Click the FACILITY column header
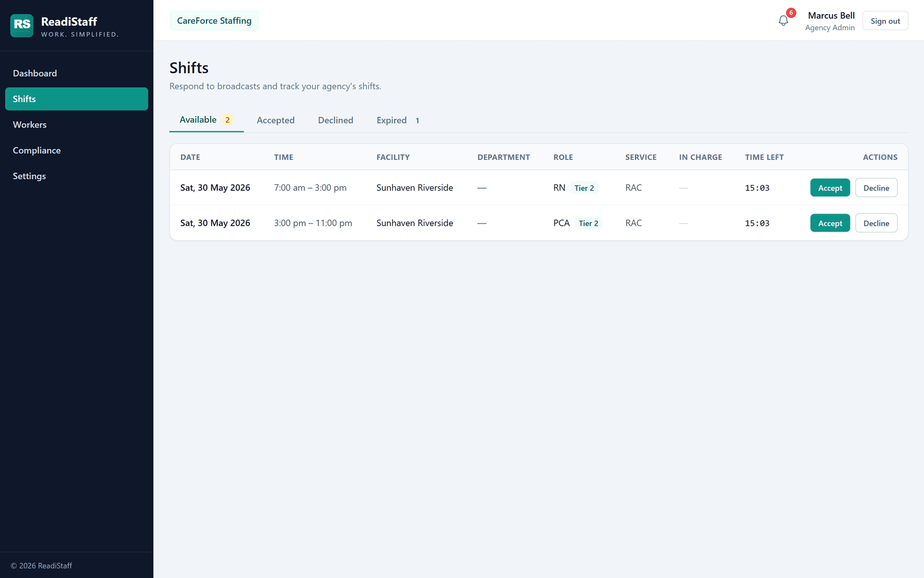The width and height of the screenshot is (924, 578). (393, 157)
